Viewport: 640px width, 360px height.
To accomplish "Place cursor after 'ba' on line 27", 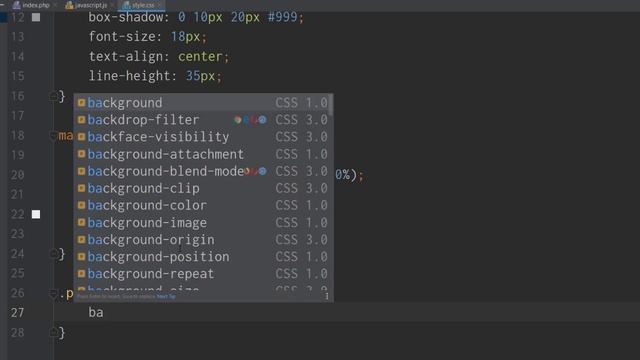I will click(104, 313).
